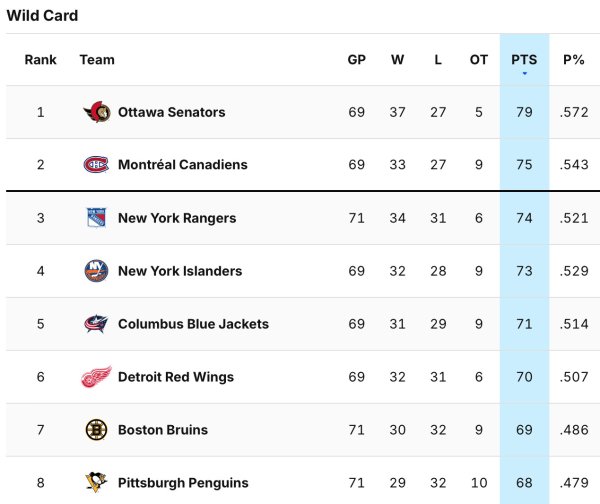Click the Detroit Red Wings logo

point(96,377)
